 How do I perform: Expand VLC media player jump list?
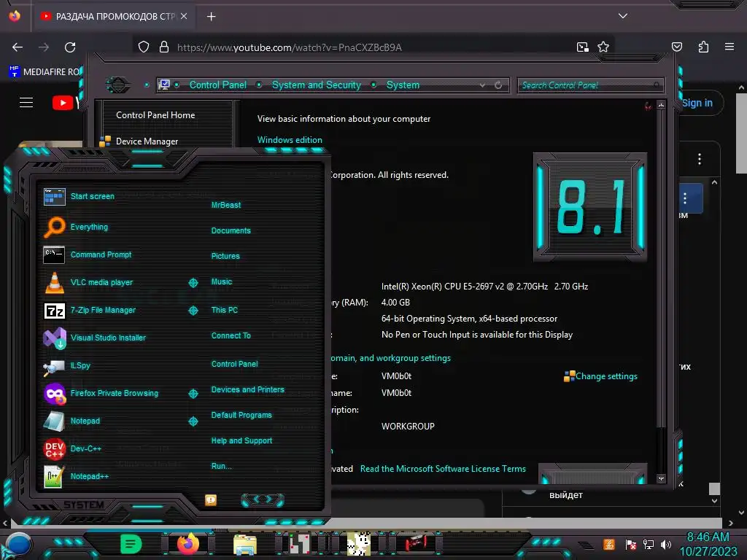click(x=193, y=283)
